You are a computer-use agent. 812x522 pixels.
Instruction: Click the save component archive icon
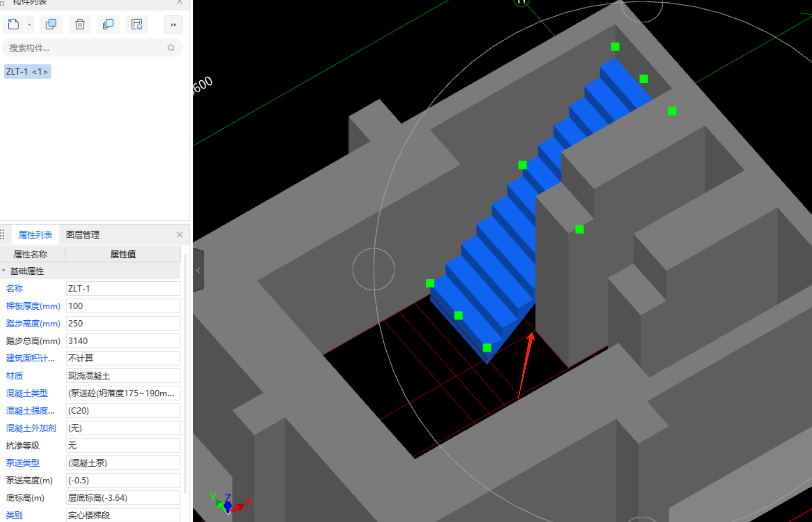coord(137,24)
